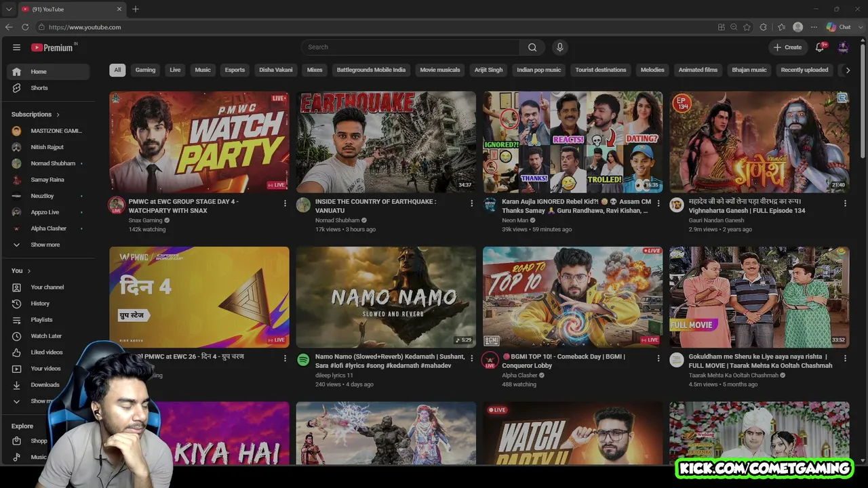Screen dimensions: 868x488
Task: Reload the page with the refresh icon
Action: [x=25, y=27]
